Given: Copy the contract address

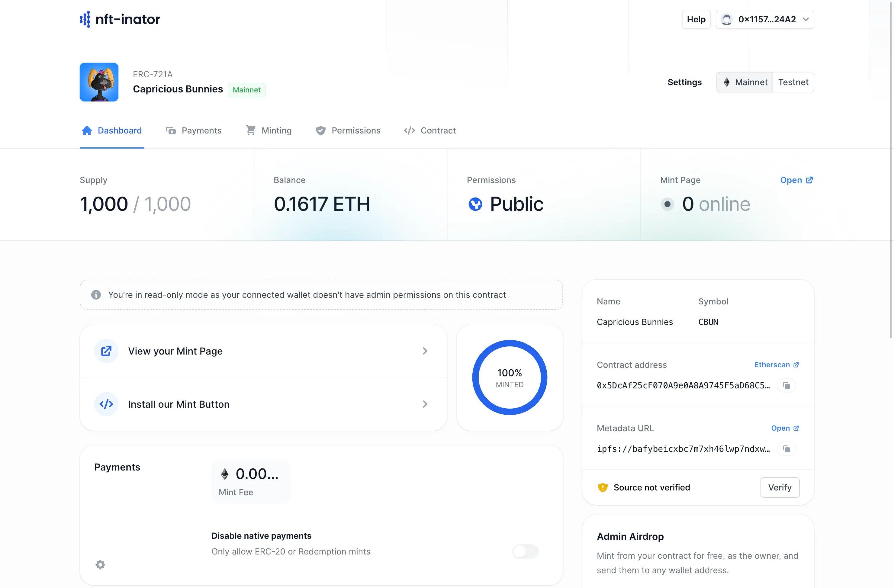Looking at the screenshot, I should pos(787,385).
